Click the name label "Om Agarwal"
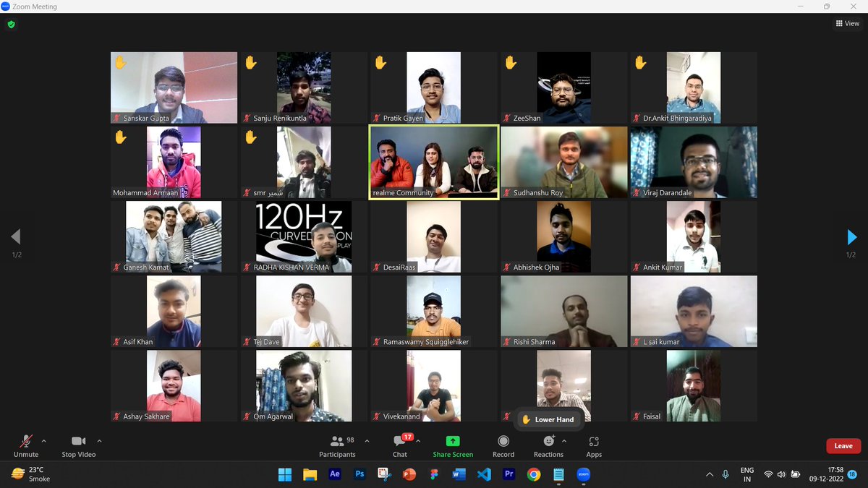Image resolution: width=868 pixels, height=488 pixels. 273,416
